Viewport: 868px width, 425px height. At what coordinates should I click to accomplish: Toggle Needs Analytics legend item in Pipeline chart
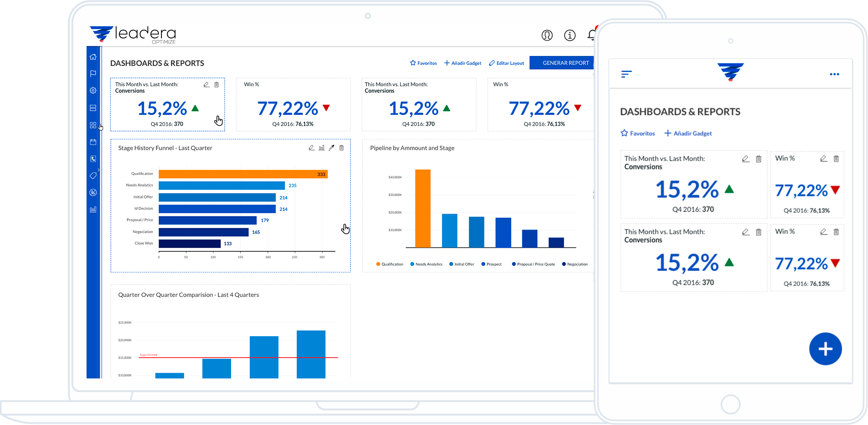(x=426, y=264)
